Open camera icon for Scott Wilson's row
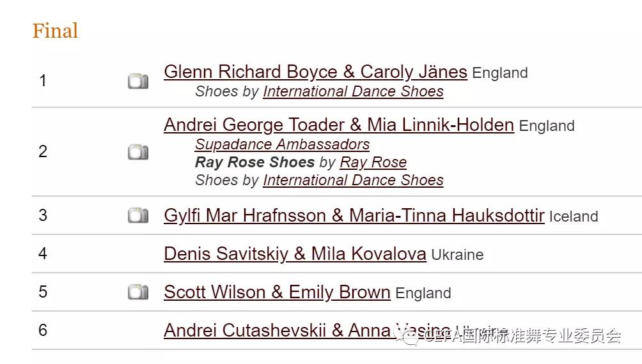This screenshot has height=364, width=642. tap(138, 292)
